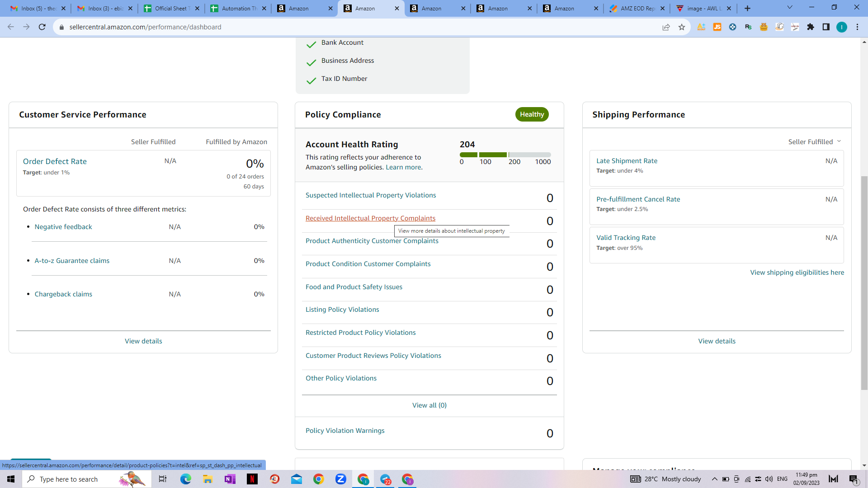
Task: Expand the Seller Fulfilled shipping dropdown
Action: [815, 142]
